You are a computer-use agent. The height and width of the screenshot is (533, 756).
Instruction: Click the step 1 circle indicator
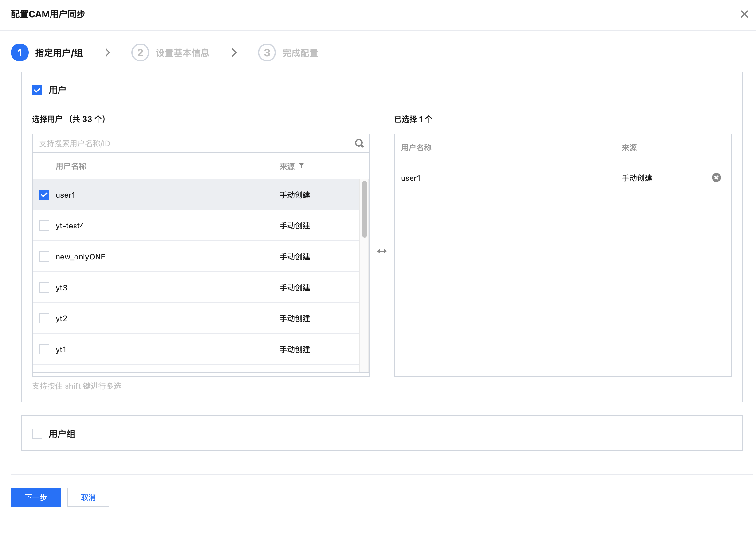20,53
